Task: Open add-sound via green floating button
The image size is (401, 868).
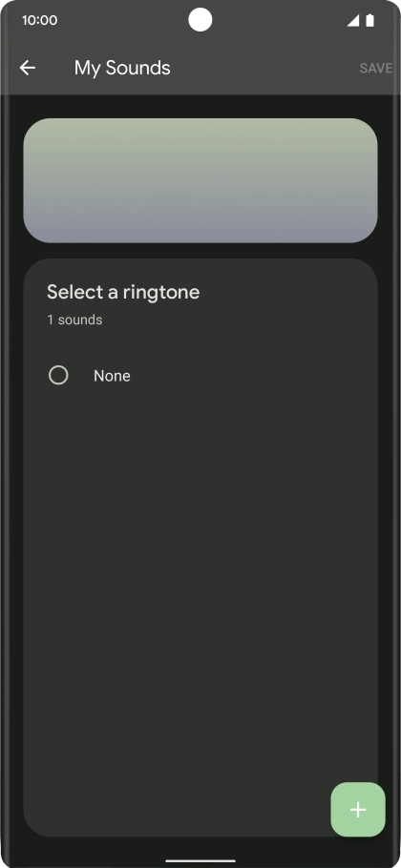Action: point(358,809)
